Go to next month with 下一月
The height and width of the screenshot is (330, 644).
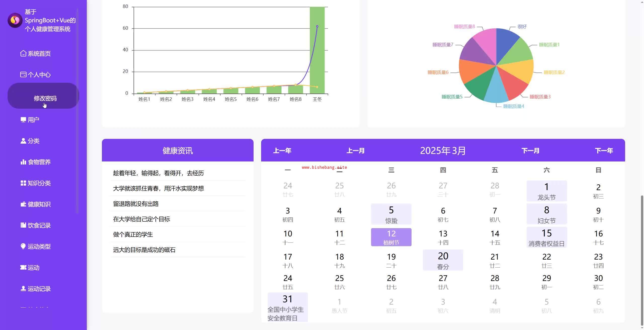tap(530, 151)
